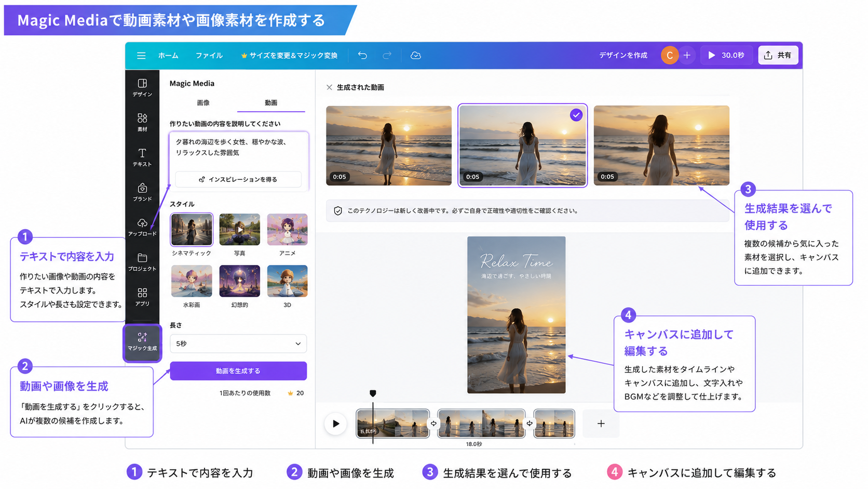Click the 30.0秒 play presentation button
868x489 pixels.
pos(726,55)
